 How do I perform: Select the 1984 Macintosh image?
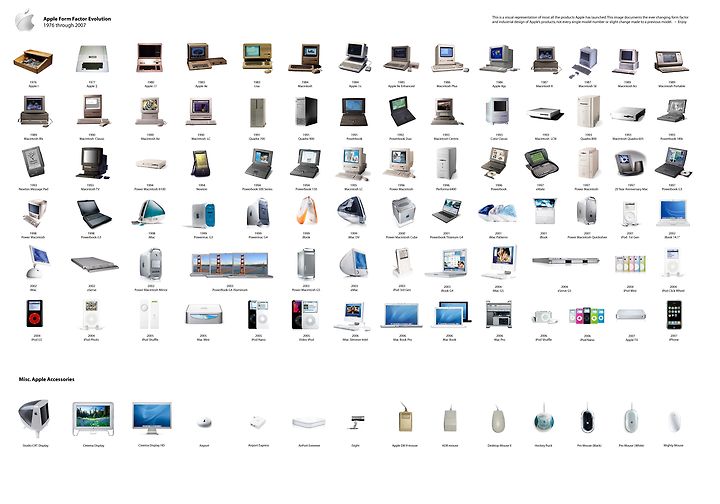(x=304, y=58)
